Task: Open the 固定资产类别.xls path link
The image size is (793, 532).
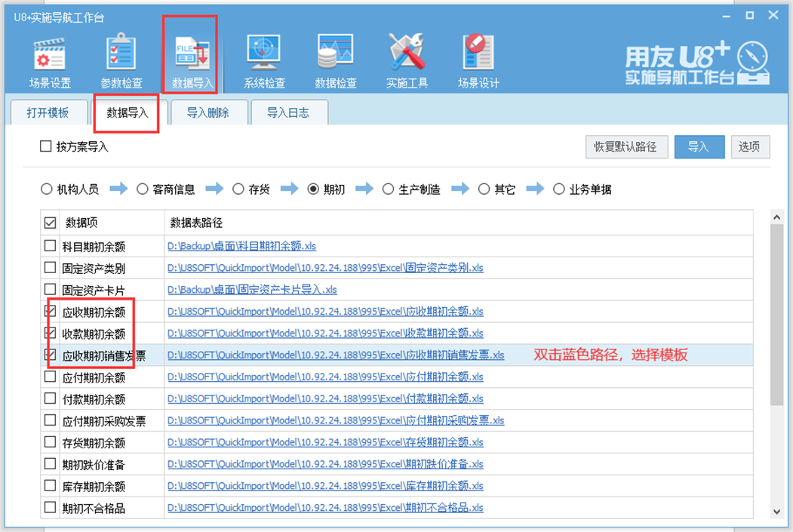Action: click(x=325, y=268)
